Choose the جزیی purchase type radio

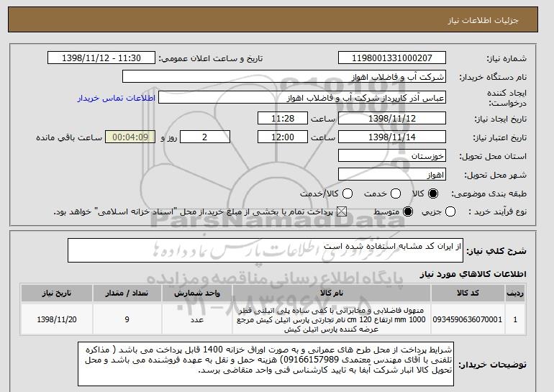(x=450, y=212)
